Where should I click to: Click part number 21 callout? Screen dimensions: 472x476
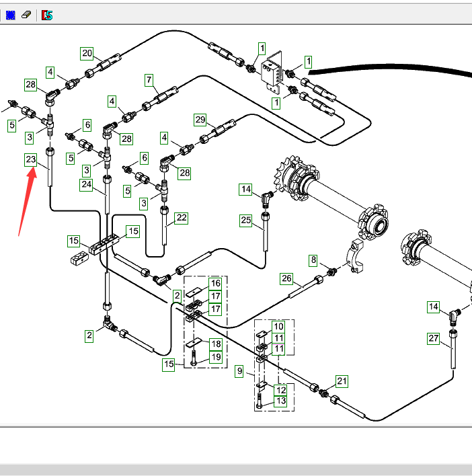pyautogui.click(x=342, y=382)
